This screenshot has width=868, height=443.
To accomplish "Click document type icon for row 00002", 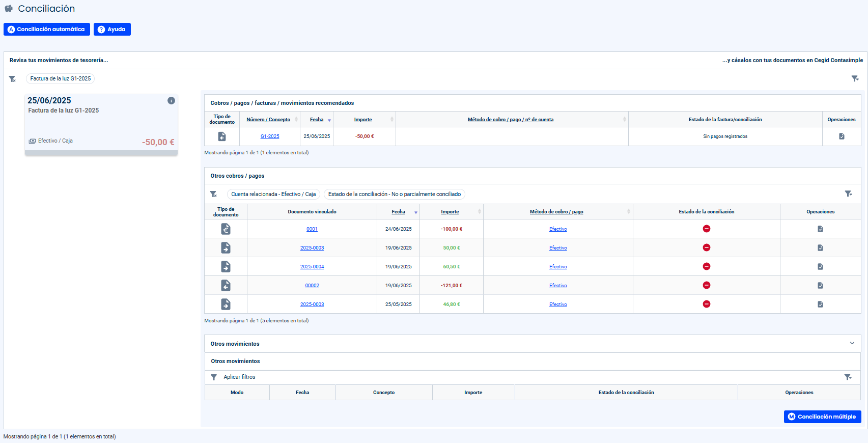I will [226, 286].
